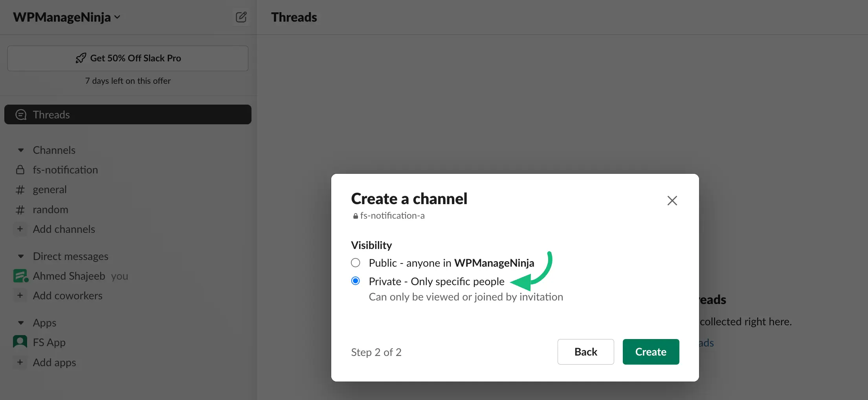The width and height of the screenshot is (868, 400).
Task: Click the hash icon next to general
Action: tap(20, 190)
